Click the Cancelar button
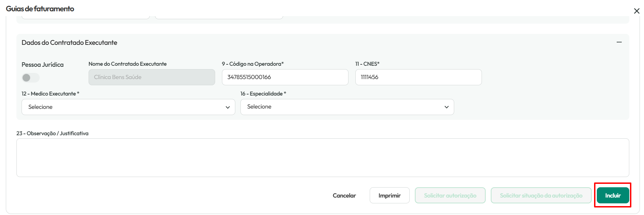This screenshot has height=215, width=644. 344,195
